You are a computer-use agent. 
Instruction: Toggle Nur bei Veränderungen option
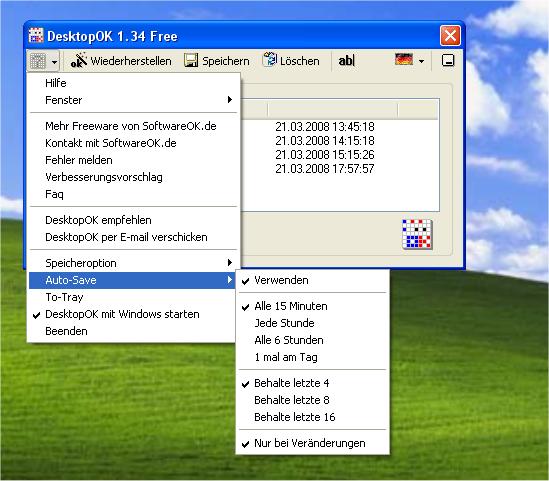[x=312, y=443]
